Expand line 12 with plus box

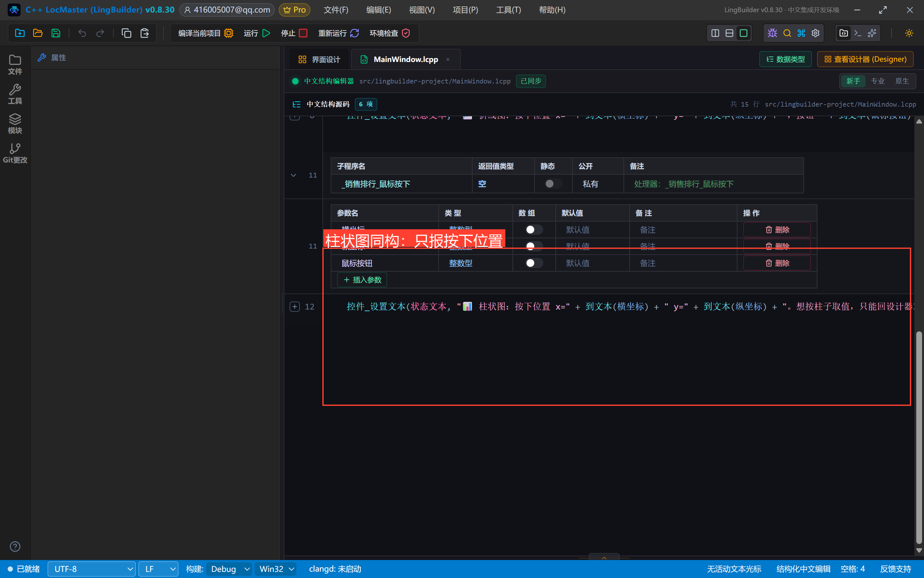coord(295,307)
